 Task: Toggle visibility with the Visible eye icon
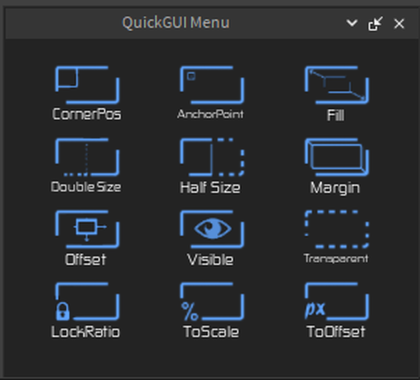[x=212, y=229]
